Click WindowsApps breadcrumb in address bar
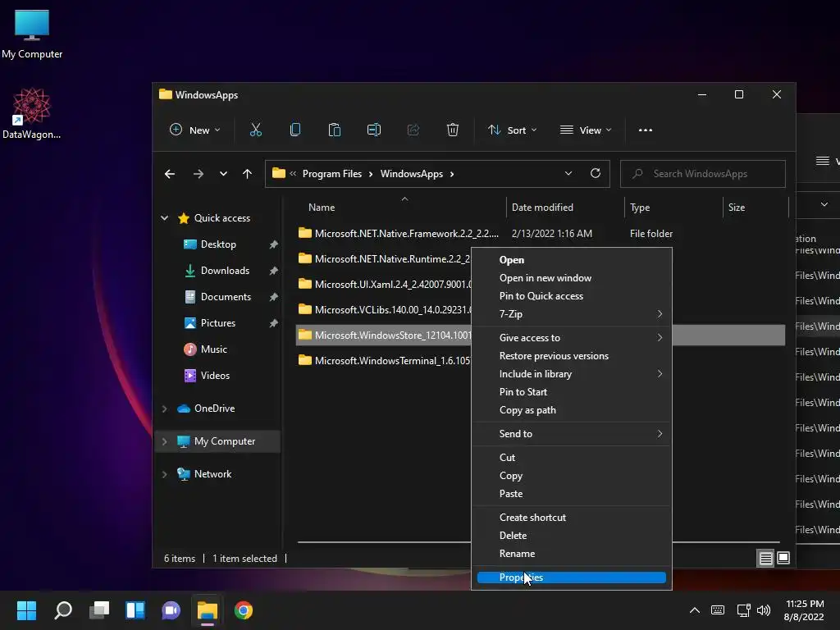 click(412, 174)
